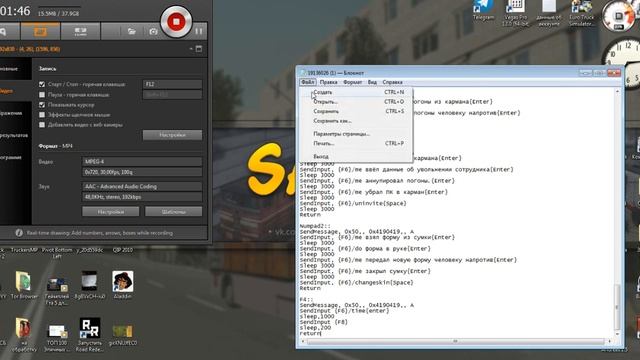The width and height of the screenshot is (640, 360).
Task: Select the Tor Browser folder icon
Action: (24, 284)
